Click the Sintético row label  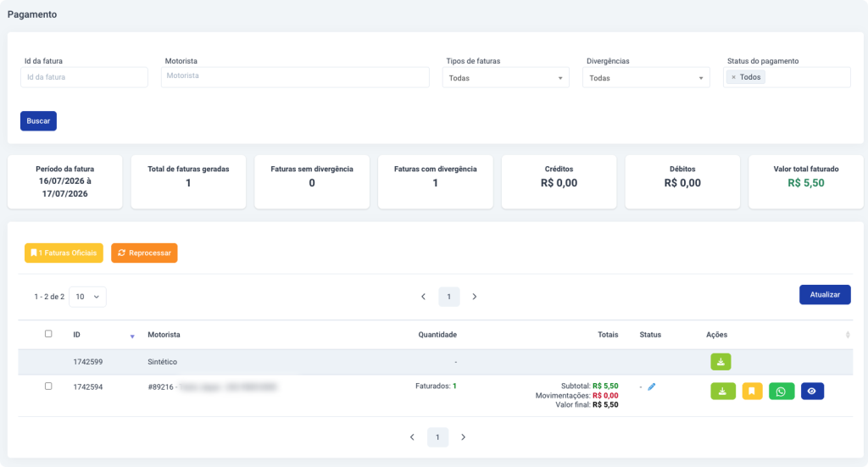point(162,362)
